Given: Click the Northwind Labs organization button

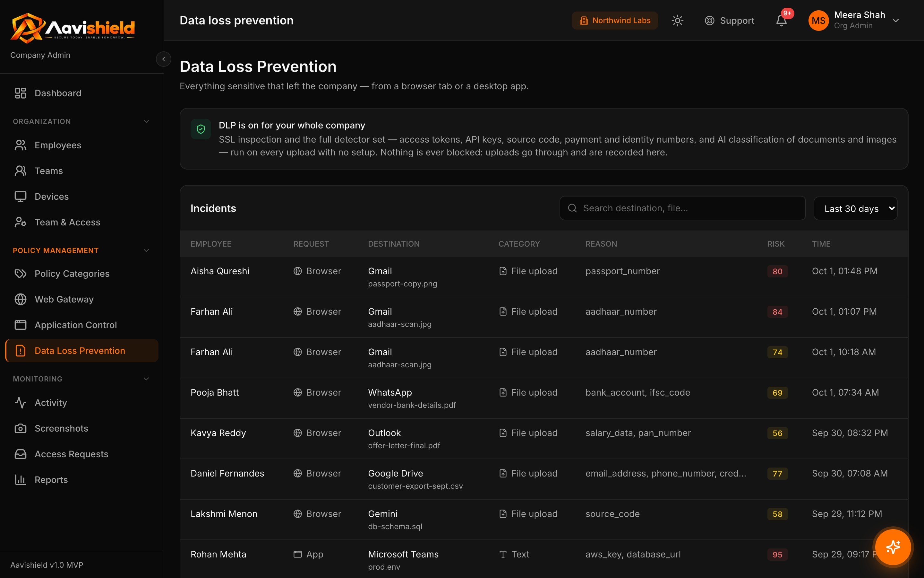Looking at the screenshot, I should [x=615, y=21].
